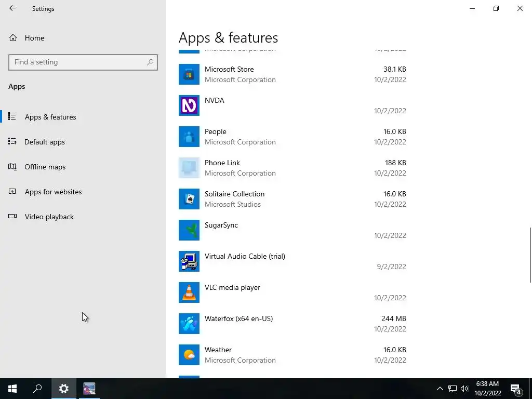Screen dimensions: 532x399
Task: Click the Apps & features page heading
Action: (229, 37)
